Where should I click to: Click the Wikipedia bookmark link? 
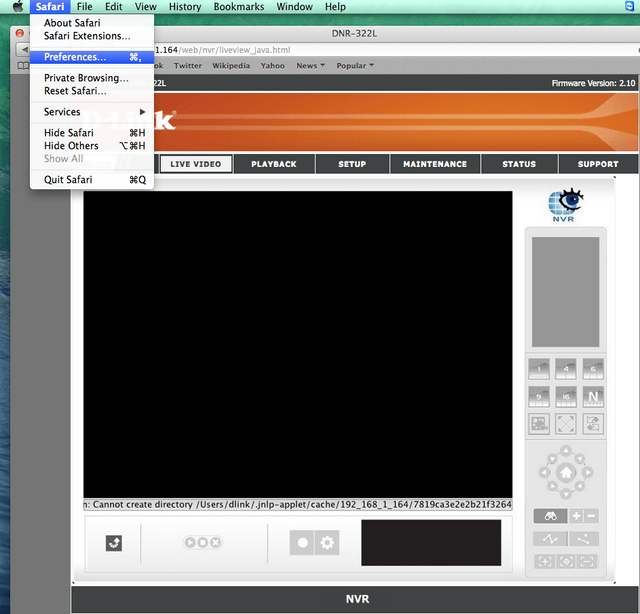pos(231,66)
